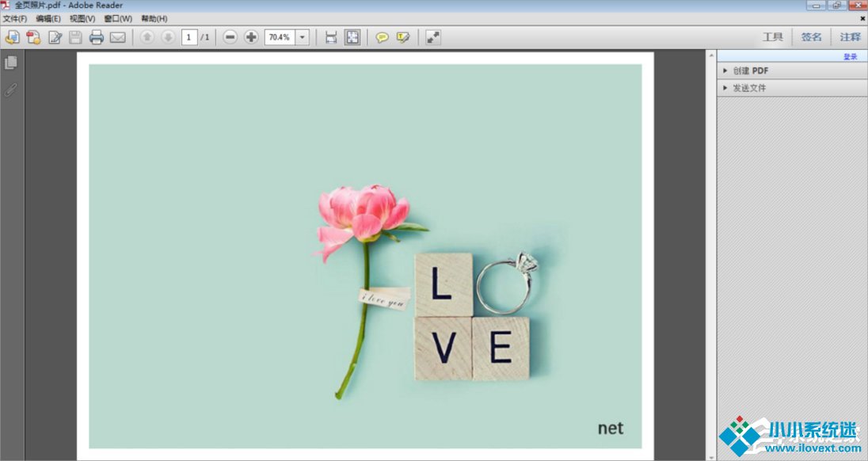The image size is (868, 461).
Task: Select the fit one full page icon
Action: click(x=352, y=37)
